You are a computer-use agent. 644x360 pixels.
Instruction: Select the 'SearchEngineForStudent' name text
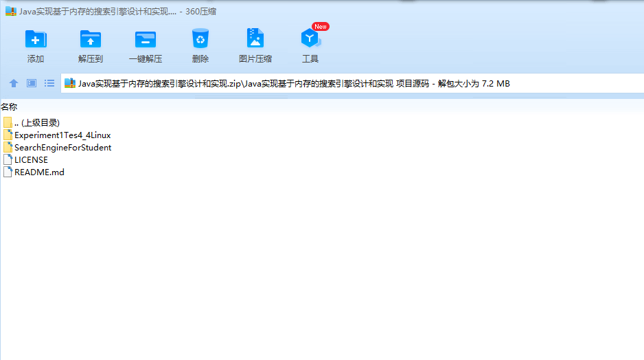point(63,148)
